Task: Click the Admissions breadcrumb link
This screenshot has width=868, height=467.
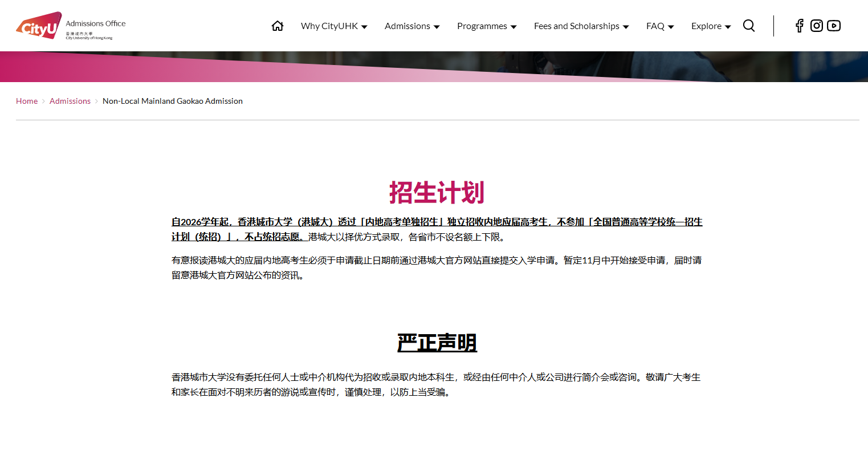Action: pyautogui.click(x=70, y=101)
